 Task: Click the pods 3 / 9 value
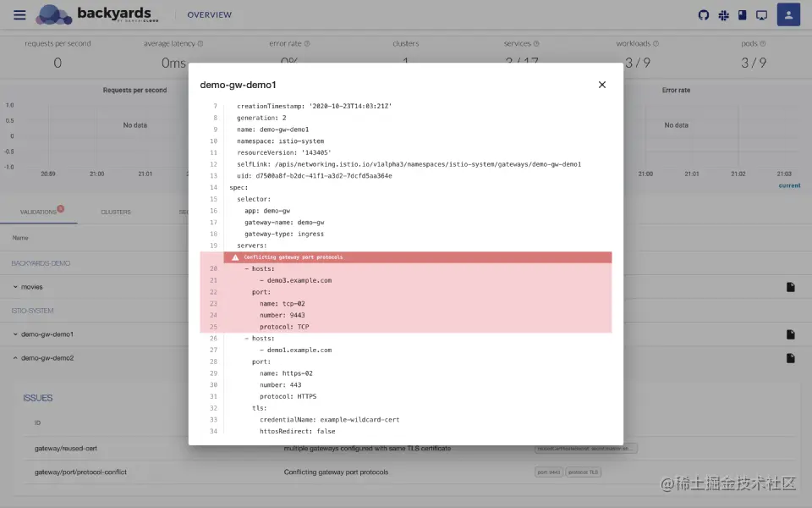point(754,63)
